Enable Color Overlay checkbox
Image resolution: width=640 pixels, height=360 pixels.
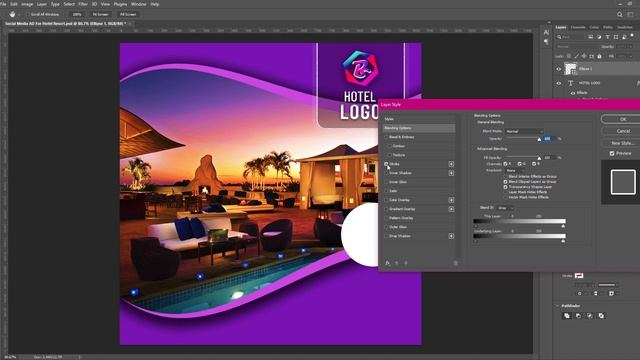click(x=386, y=200)
